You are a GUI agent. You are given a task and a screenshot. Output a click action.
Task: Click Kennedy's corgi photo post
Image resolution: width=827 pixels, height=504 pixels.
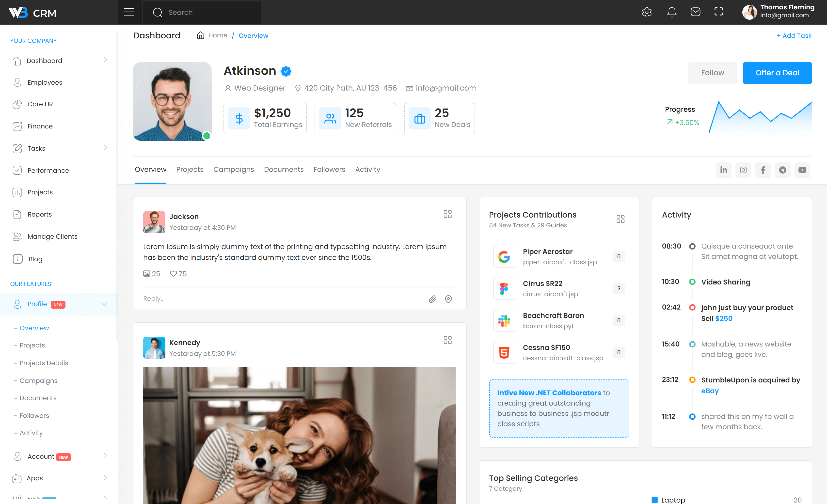[300, 435]
